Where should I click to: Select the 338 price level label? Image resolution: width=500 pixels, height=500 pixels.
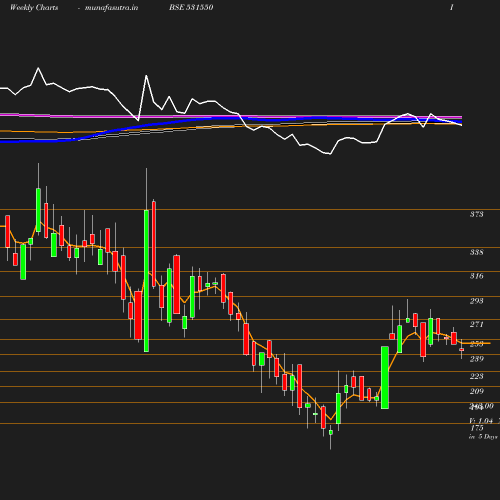tap(477, 252)
